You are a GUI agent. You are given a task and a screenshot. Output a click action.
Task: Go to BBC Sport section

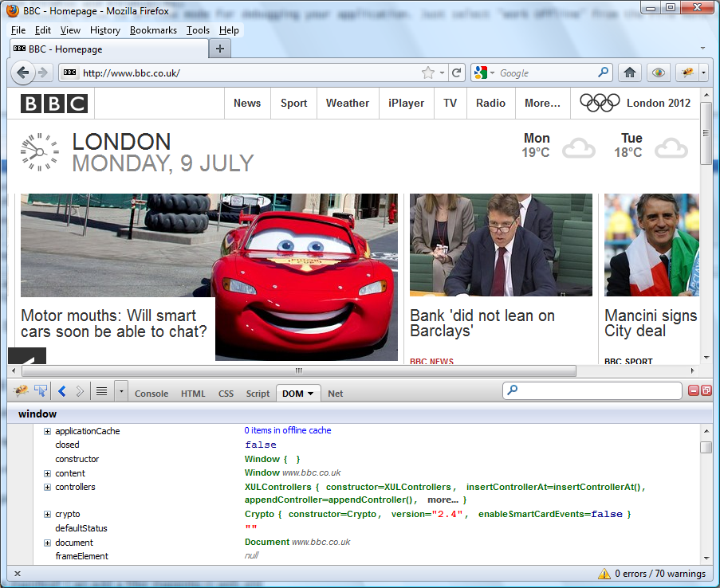pyautogui.click(x=294, y=104)
